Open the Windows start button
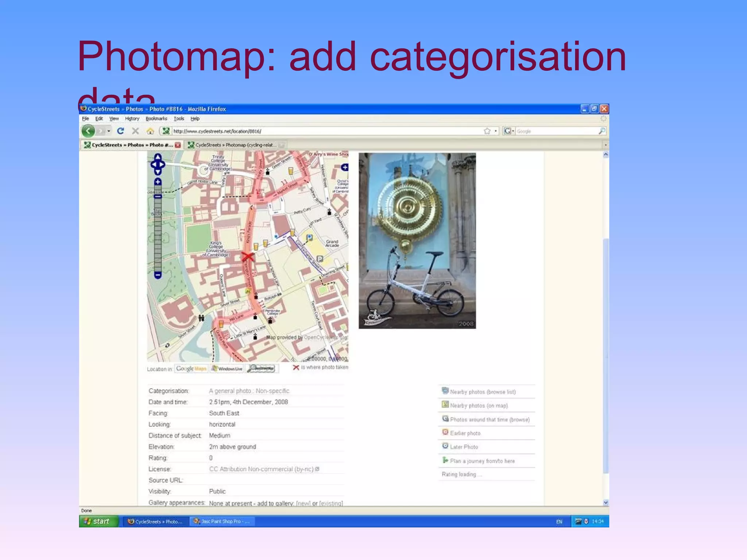This screenshot has width=747, height=560. 99,521
